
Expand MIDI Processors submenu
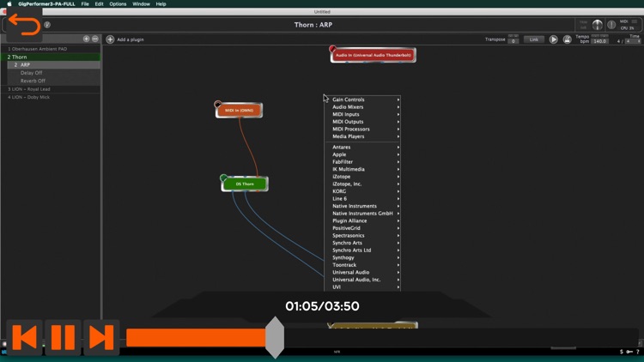(x=362, y=129)
